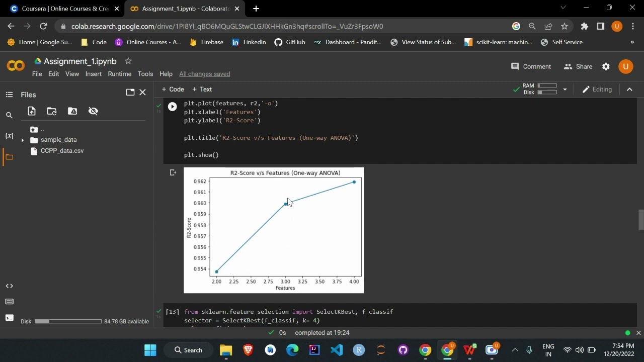This screenshot has width=644, height=362.
Task: Open the RAM Disk runtime dropdown arrow
Action: pos(565,89)
